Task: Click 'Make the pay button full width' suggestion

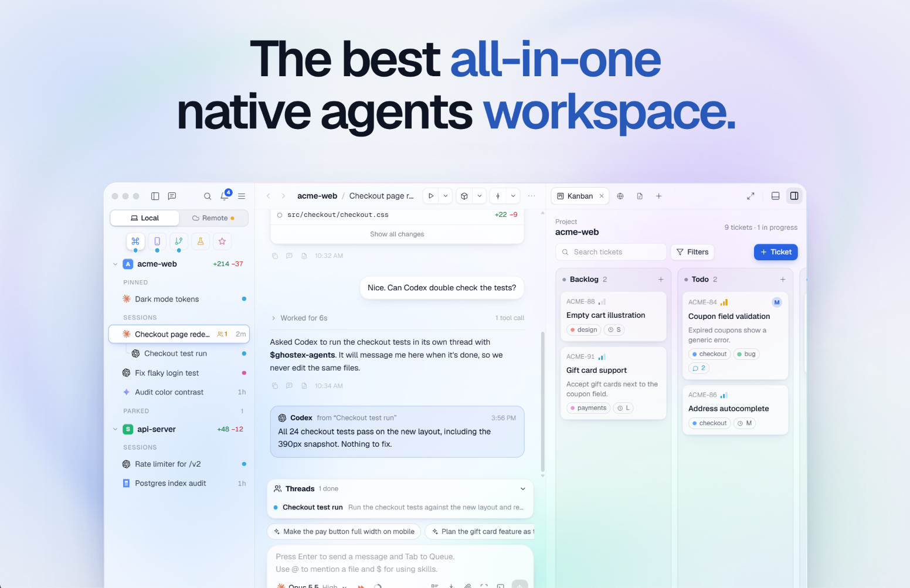Action: (344, 532)
